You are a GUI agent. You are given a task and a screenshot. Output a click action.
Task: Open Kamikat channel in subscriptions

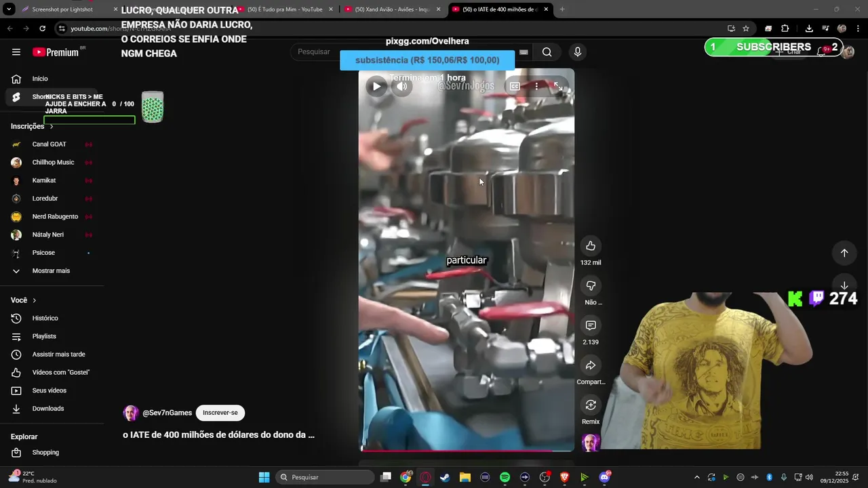52,180
